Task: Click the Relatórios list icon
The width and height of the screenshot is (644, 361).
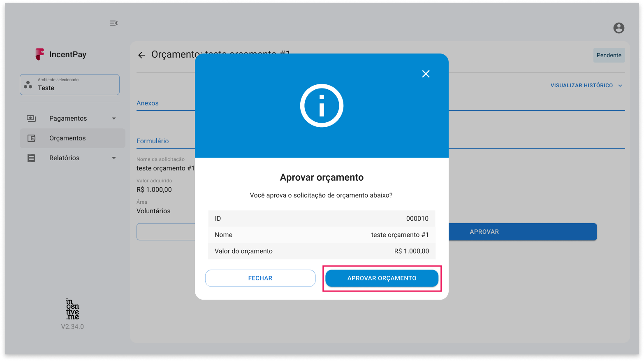Action: pos(31,158)
